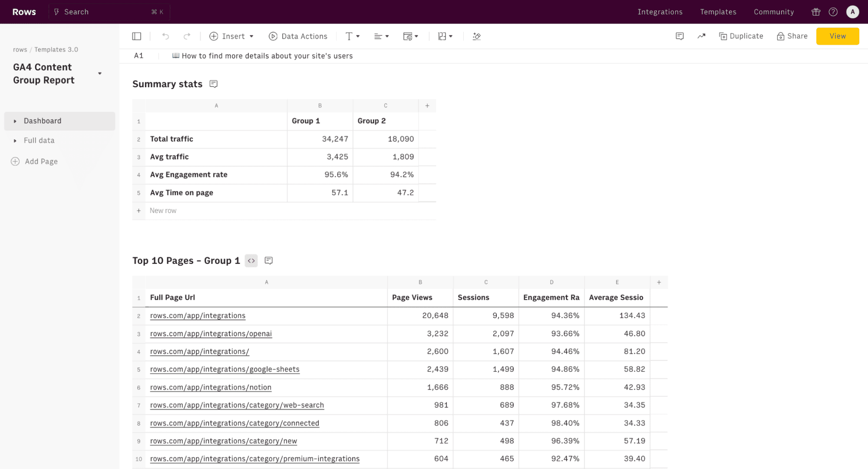Select row 5 header in Summary stats
Viewport: 868px width, 469px height.
click(x=139, y=193)
